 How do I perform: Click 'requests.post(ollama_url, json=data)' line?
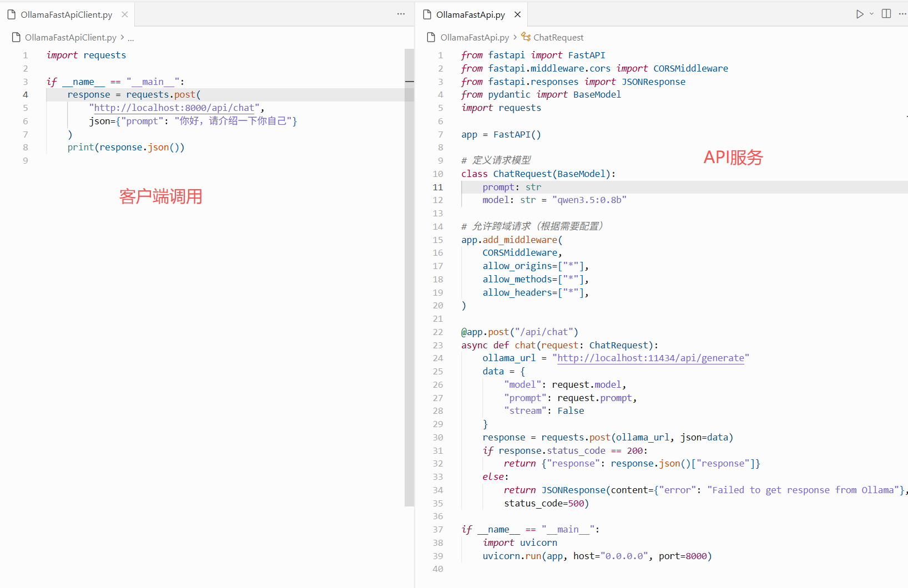(637, 437)
